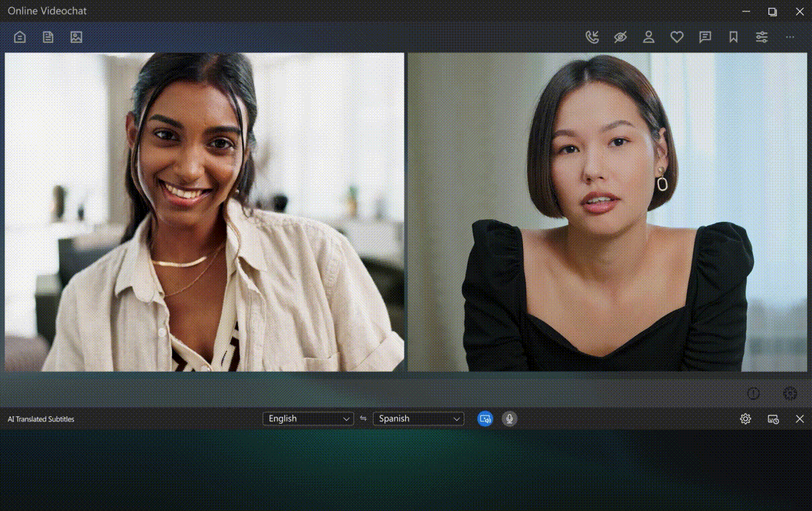Open AI Translated Subtitles settings gear
This screenshot has width=812, height=511.
coord(745,419)
